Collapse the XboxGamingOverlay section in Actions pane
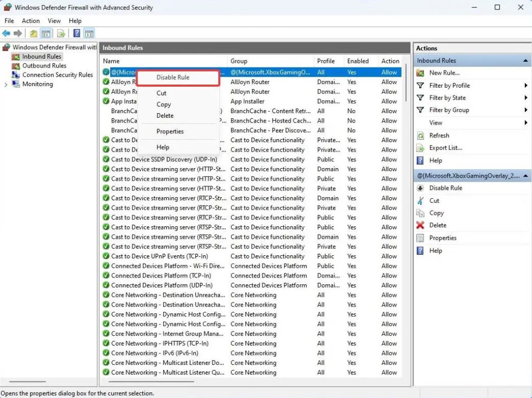 click(525, 176)
